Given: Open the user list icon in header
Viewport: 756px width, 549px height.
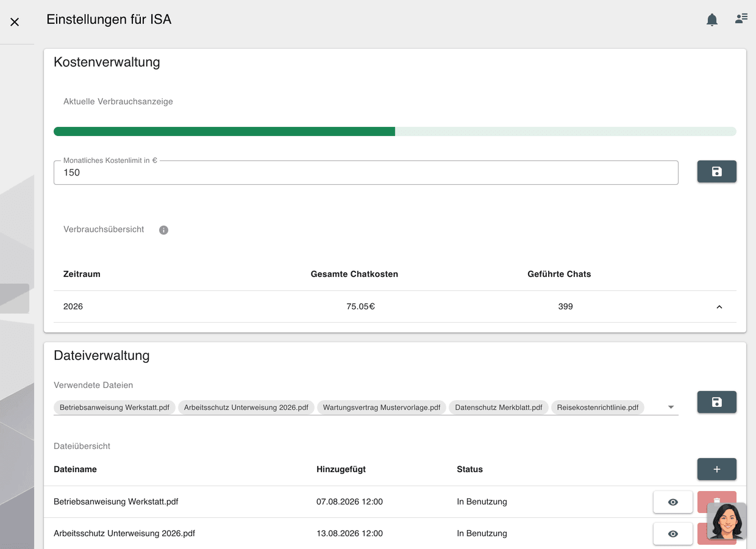Looking at the screenshot, I should point(741,18).
